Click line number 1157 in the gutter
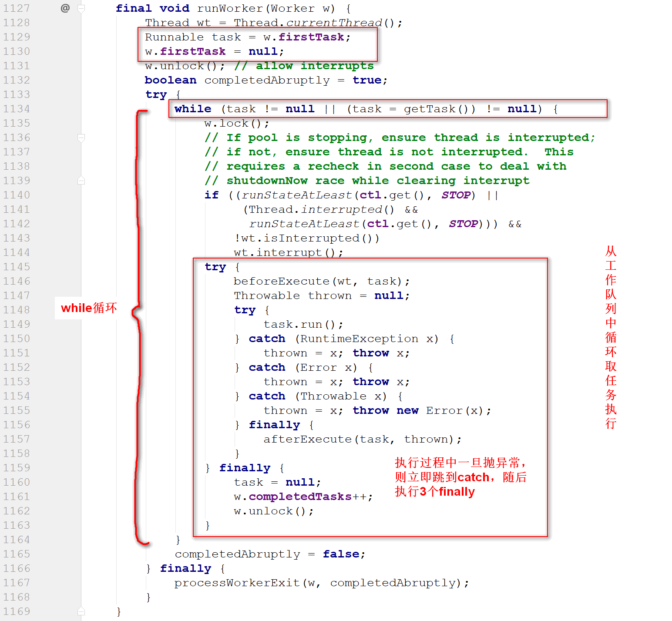Viewport: 672px width, 621px height. tap(17, 439)
